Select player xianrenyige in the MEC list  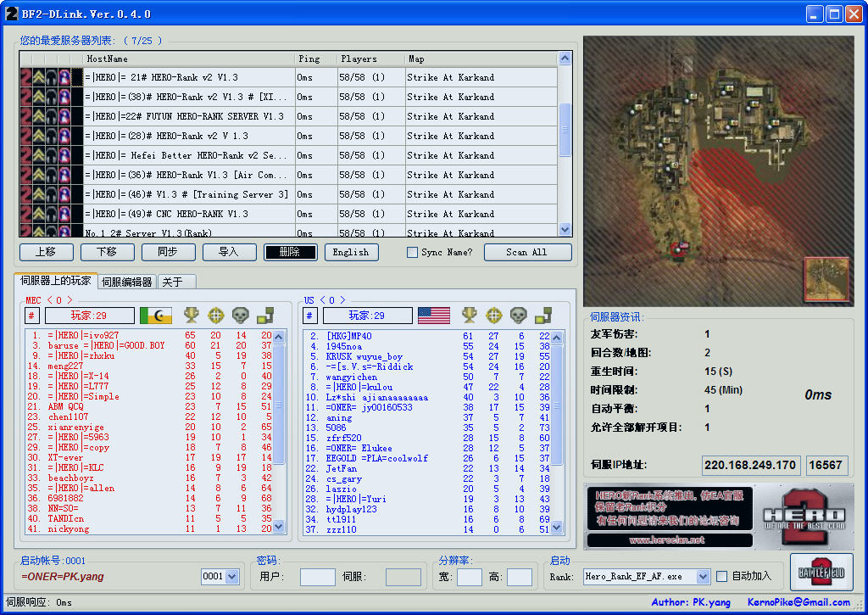(x=149, y=427)
